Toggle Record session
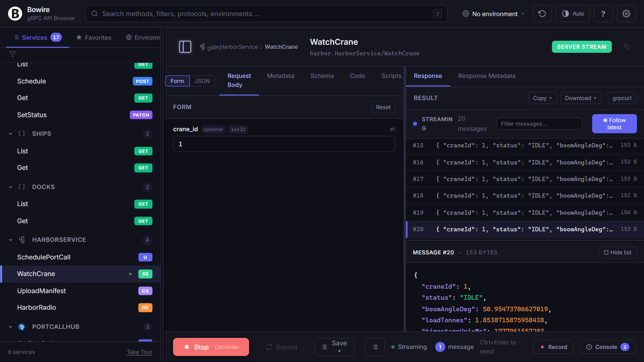This screenshot has height=362, width=644. [x=553, y=347]
